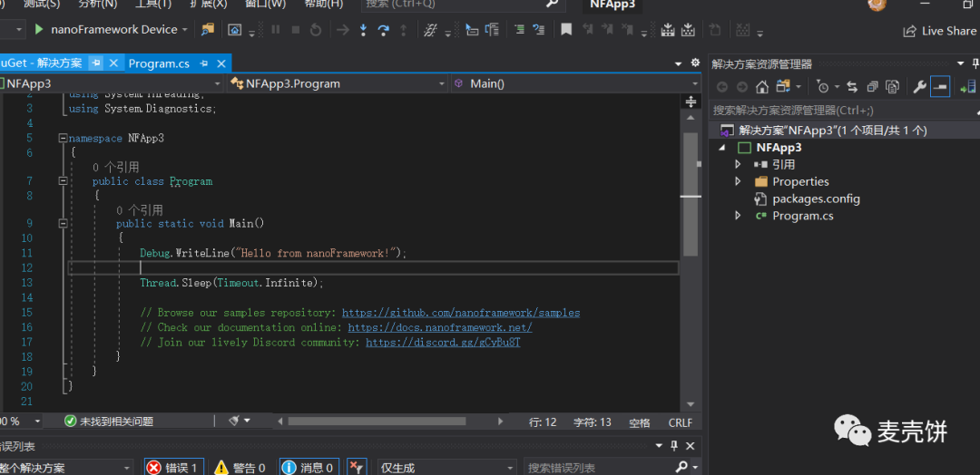Start debugging with nanoFramework Device

coord(39,30)
